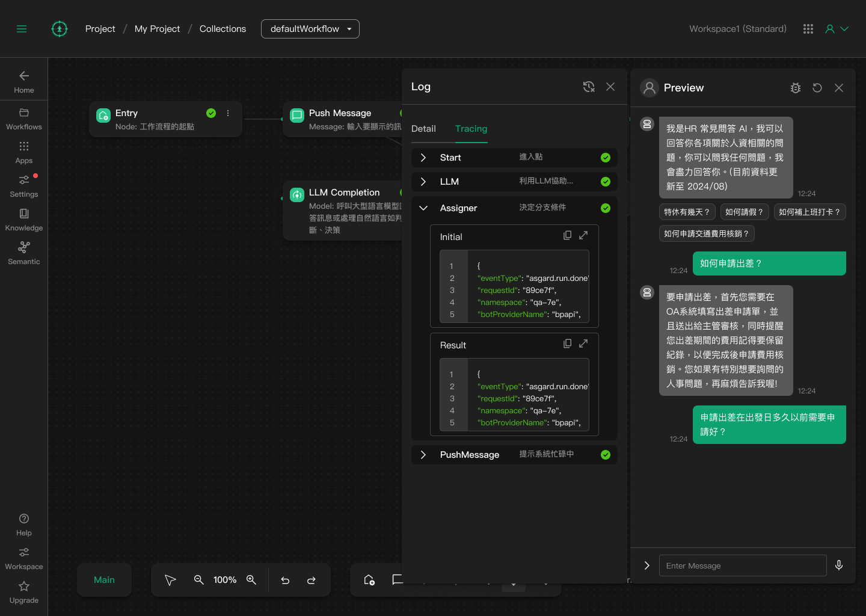Toggle debug mode in the Preview panel

(795, 88)
